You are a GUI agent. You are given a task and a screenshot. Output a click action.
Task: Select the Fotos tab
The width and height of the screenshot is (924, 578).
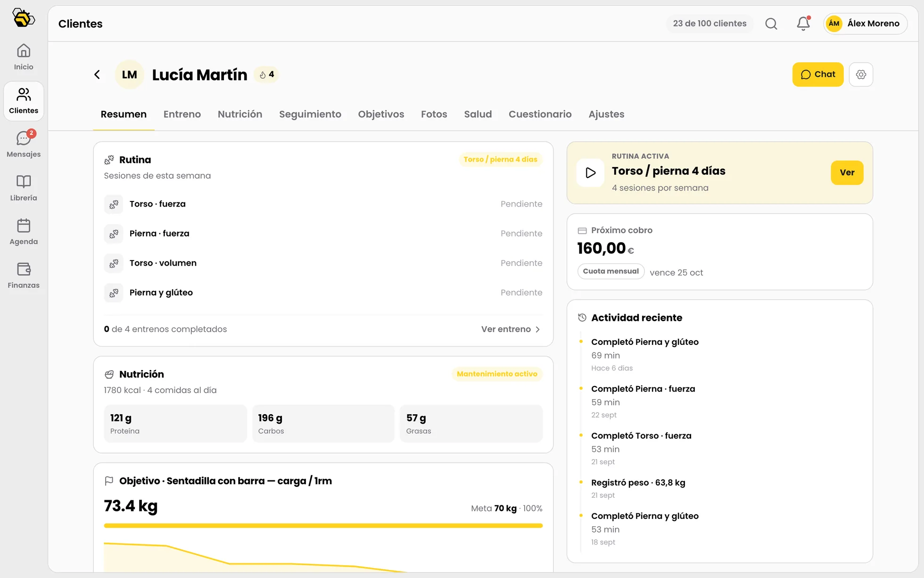(434, 114)
